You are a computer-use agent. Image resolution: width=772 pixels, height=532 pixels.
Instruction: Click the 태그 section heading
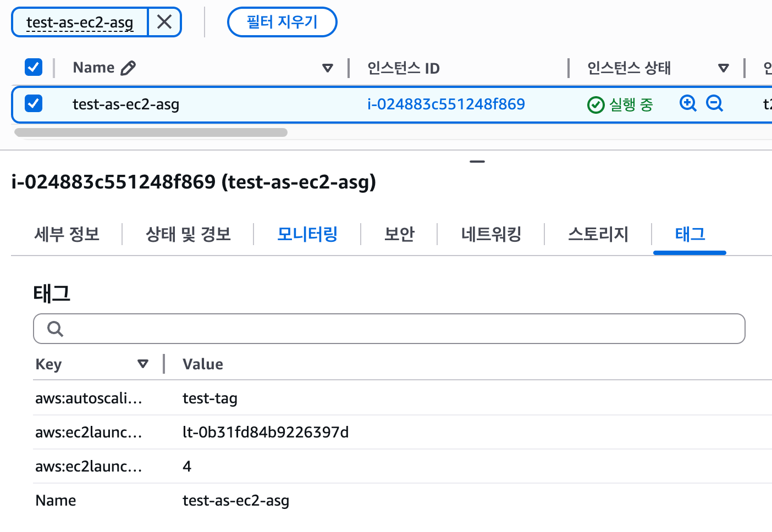[52, 293]
